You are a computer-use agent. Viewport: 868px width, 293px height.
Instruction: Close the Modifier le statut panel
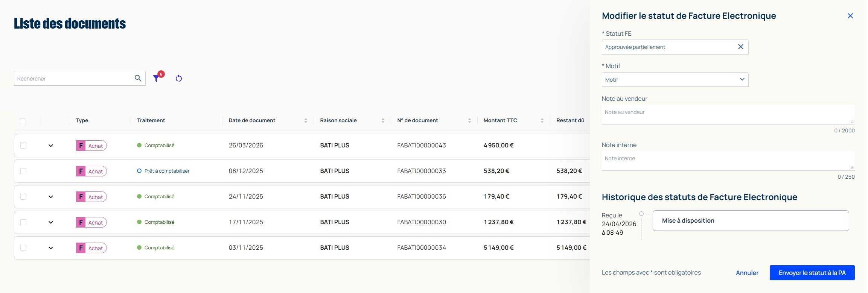(x=850, y=16)
